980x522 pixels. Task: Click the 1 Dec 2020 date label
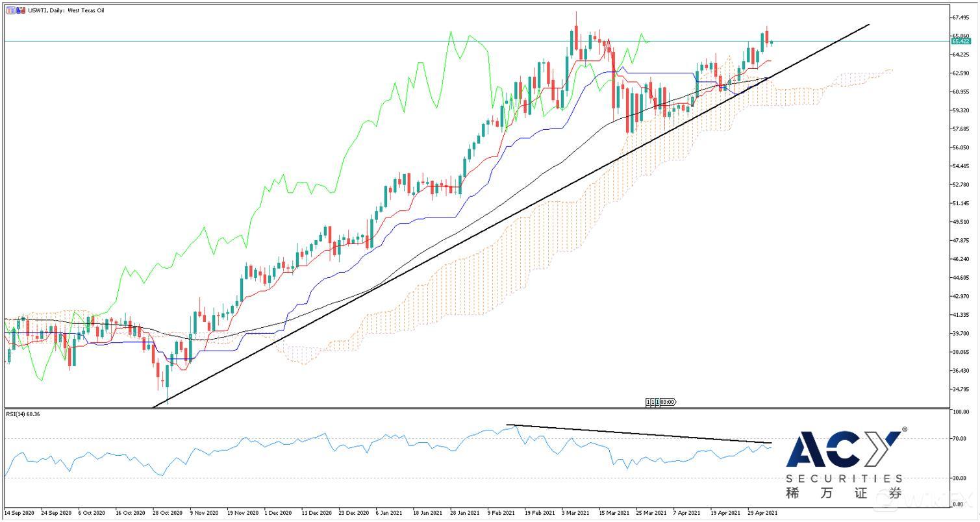click(278, 512)
